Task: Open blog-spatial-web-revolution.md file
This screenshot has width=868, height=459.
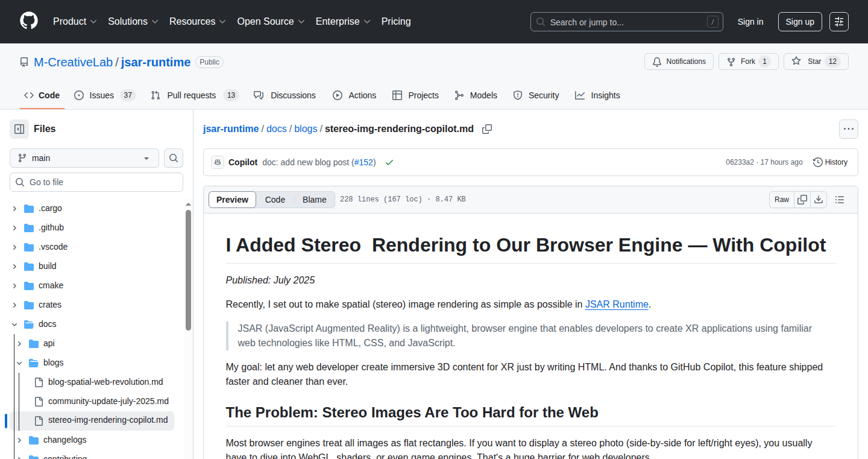Action: tap(105, 382)
